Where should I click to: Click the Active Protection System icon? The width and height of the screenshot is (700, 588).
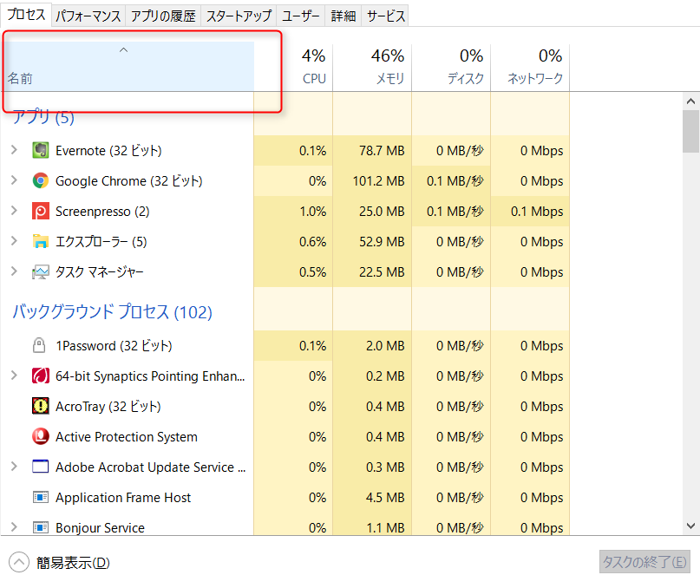click(40, 437)
